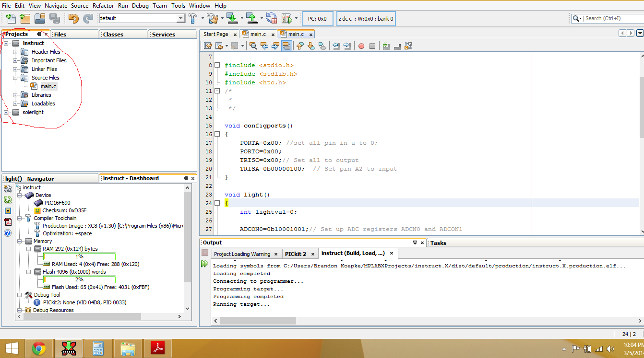This screenshot has width=644, height=358.
Task: Click Flash usage 2% progress bar
Action: pyautogui.click(x=79, y=279)
